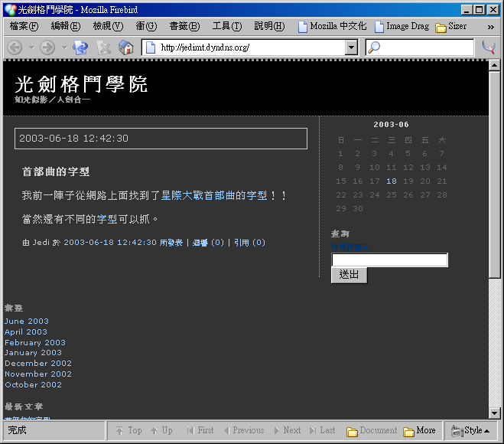Maximize the Firebird browser window
Screen dimensions: 504x444
pos(480,10)
